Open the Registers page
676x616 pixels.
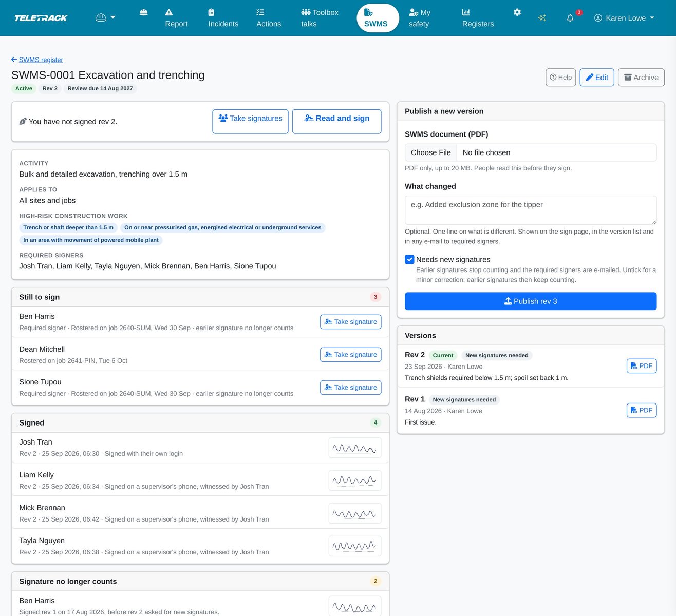(x=478, y=18)
